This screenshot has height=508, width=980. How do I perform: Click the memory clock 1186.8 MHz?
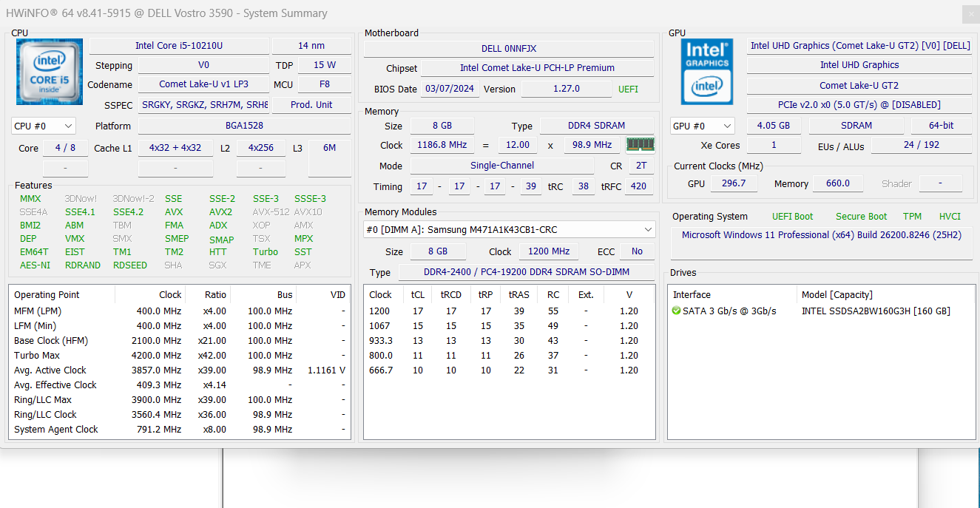point(442,145)
